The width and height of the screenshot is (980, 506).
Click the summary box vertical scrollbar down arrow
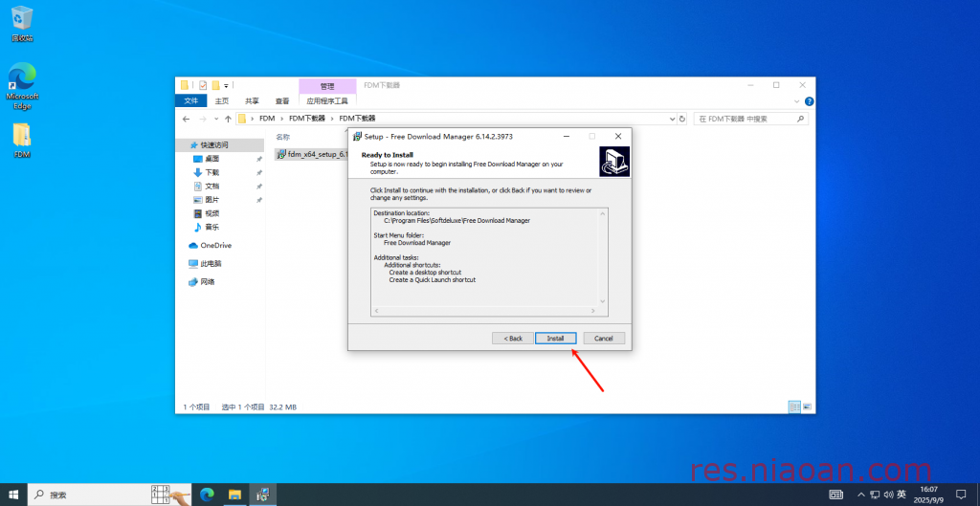pyautogui.click(x=603, y=301)
